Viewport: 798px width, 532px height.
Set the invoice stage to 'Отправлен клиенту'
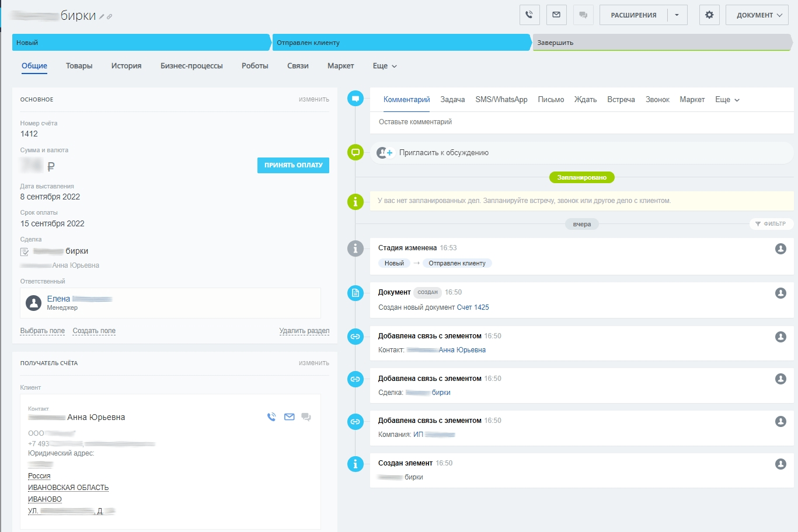(x=402, y=43)
